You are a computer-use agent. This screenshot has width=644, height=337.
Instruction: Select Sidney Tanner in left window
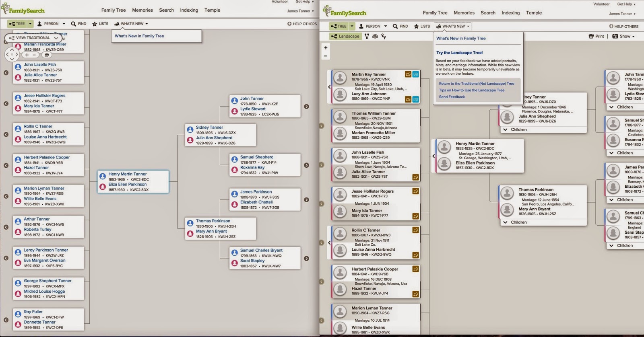click(209, 127)
